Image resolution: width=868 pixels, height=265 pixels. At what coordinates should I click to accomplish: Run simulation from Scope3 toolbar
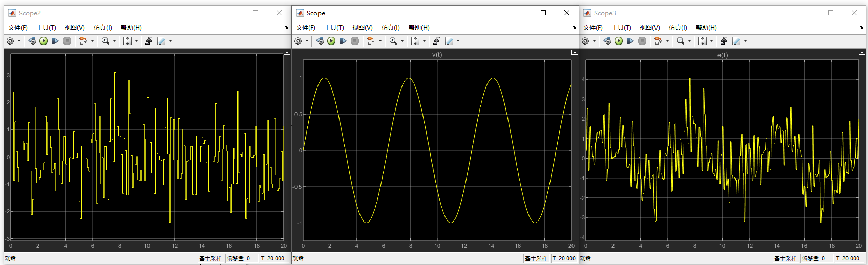click(619, 41)
